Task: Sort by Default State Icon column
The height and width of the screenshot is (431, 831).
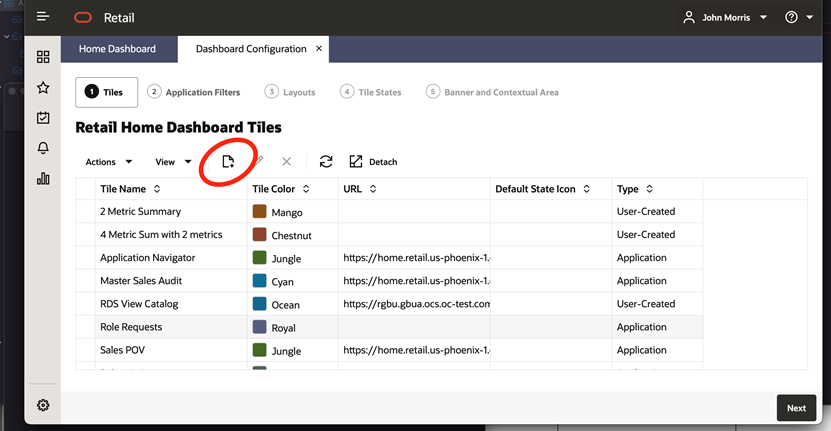Action: tap(586, 189)
